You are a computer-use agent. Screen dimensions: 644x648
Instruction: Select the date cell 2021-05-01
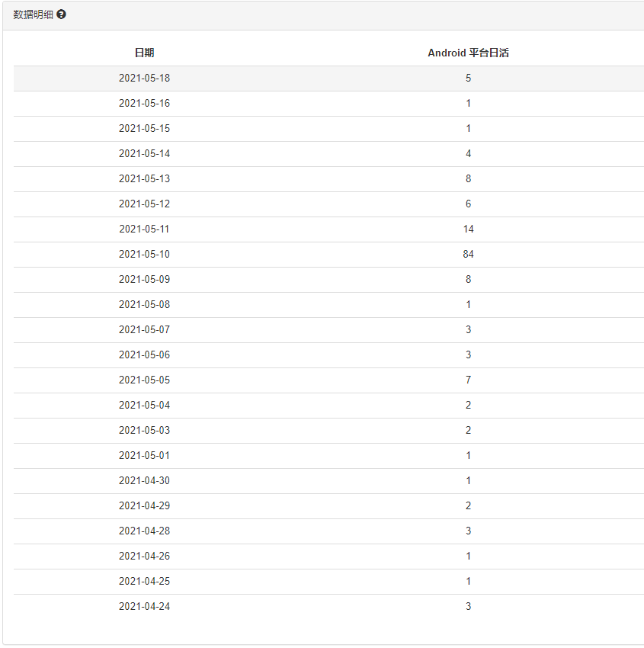coord(144,456)
